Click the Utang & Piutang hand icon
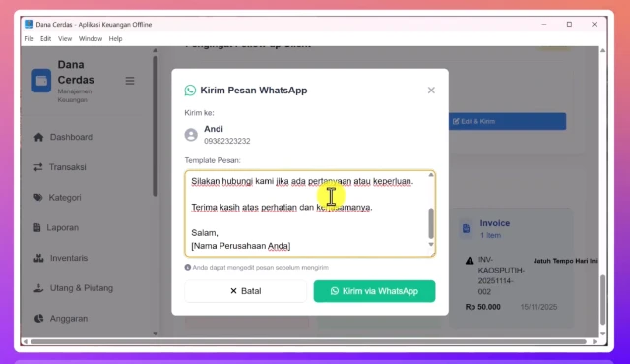 (x=38, y=288)
